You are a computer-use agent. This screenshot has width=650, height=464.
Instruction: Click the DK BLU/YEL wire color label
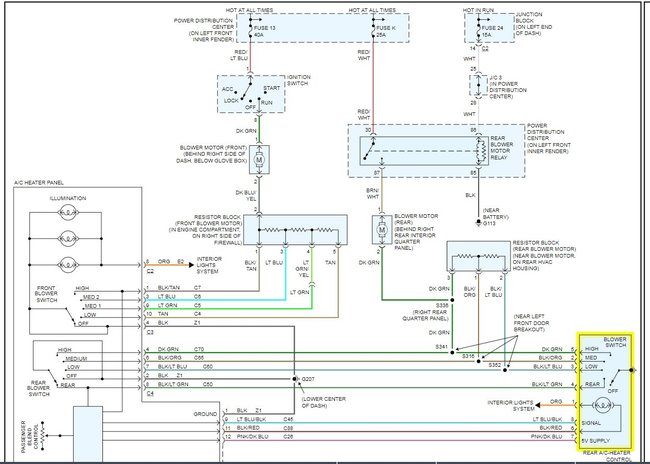(x=246, y=196)
